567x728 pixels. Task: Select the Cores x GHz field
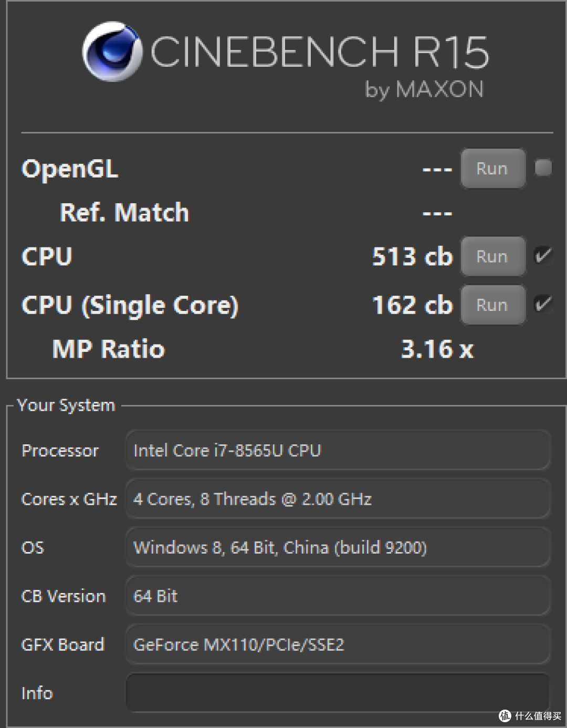[338, 498]
